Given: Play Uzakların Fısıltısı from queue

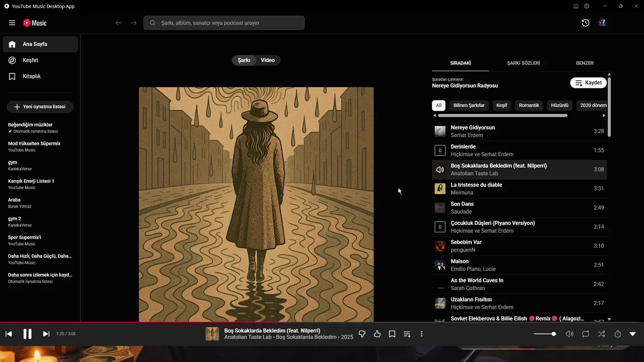Looking at the screenshot, I should coord(519,303).
